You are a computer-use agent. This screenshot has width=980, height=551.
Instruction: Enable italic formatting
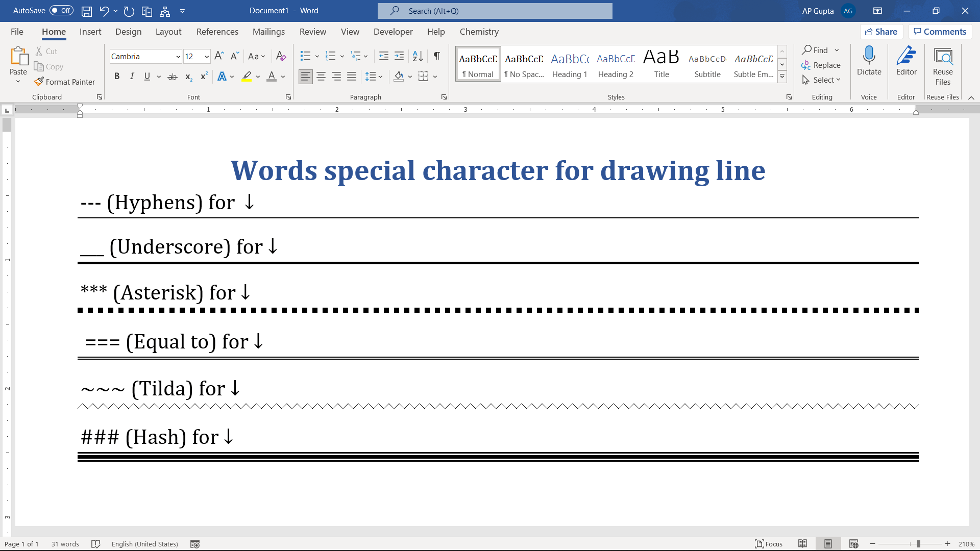coord(132,77)
